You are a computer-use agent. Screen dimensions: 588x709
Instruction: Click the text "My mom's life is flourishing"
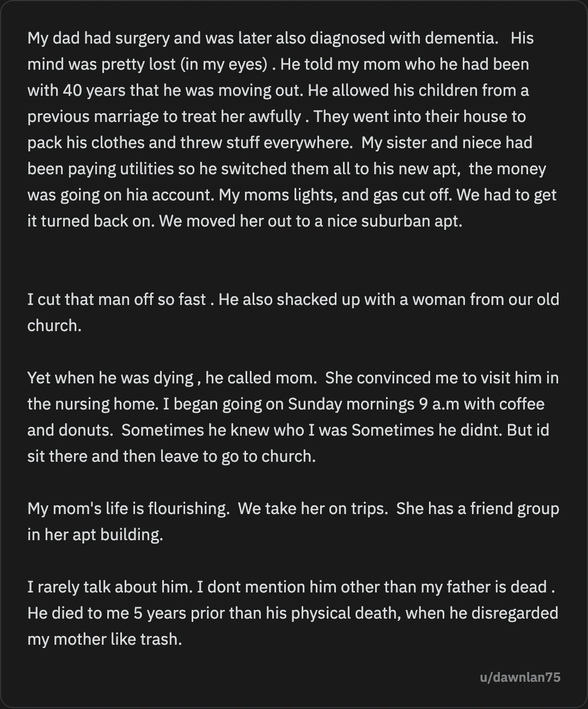pyautogui.click(x=127, y=509)
